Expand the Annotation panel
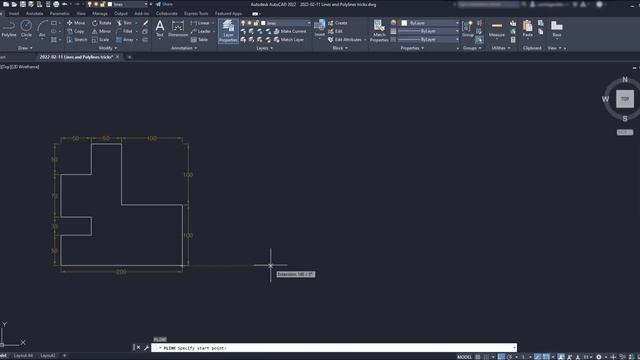The image size is (640, 360). click(184, 48)
